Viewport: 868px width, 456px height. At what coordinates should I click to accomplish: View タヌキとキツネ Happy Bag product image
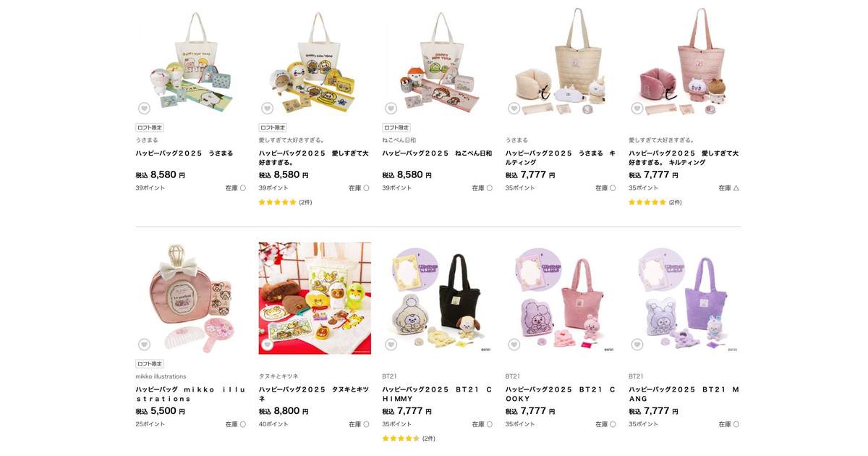[x=315, y=298]
